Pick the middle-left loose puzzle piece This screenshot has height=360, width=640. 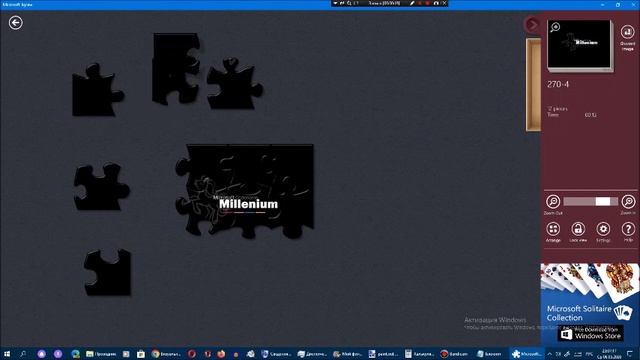101,187
